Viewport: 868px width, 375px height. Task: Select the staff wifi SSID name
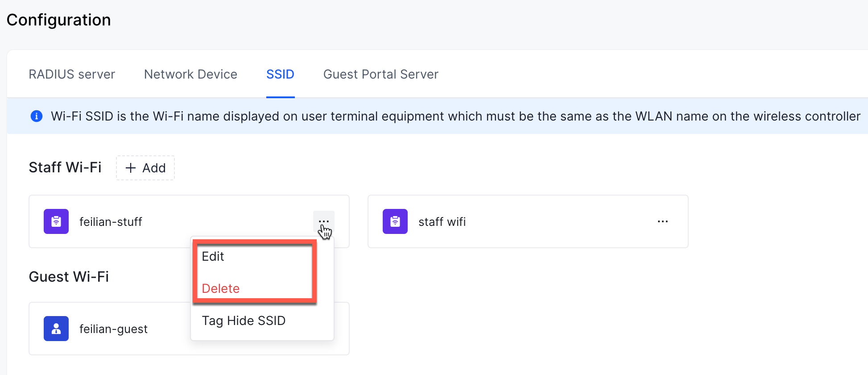point(442,222)
